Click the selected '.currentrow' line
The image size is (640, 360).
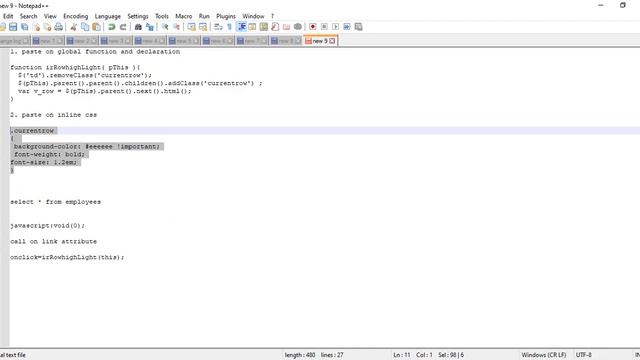tap(33, 131)
